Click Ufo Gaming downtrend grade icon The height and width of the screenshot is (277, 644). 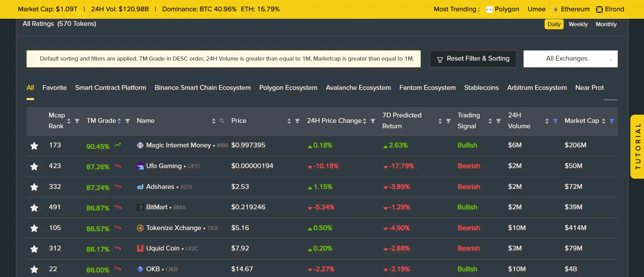click(118, 166)
